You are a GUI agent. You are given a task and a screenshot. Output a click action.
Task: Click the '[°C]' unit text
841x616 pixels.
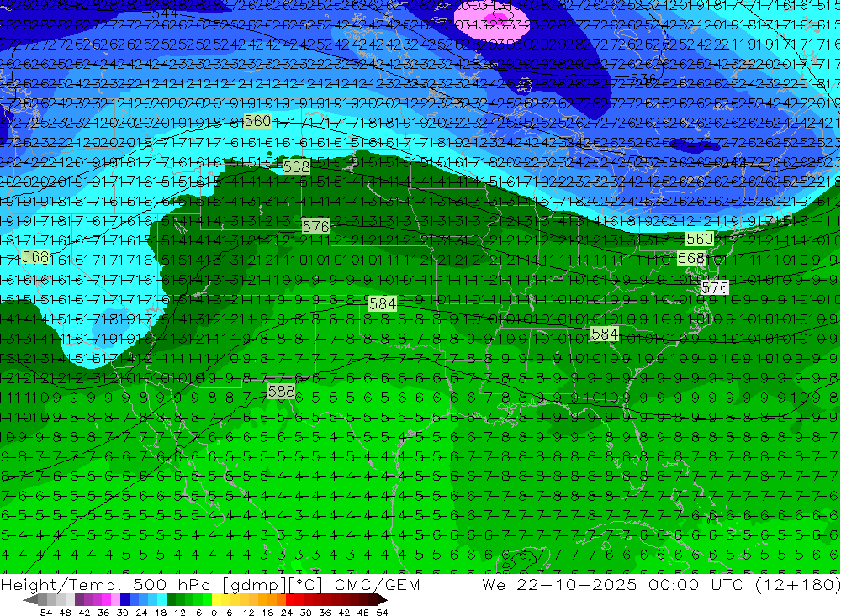(x=305, y=584)
